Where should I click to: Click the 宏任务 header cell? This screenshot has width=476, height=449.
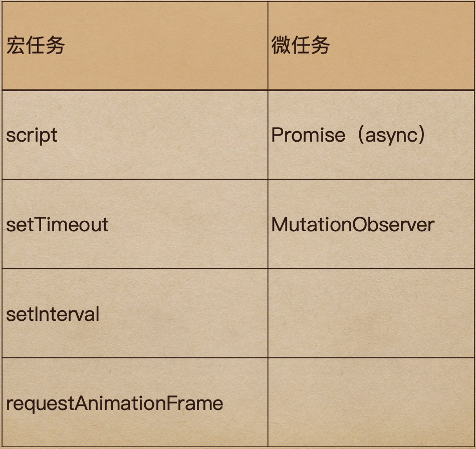[135, 46]
